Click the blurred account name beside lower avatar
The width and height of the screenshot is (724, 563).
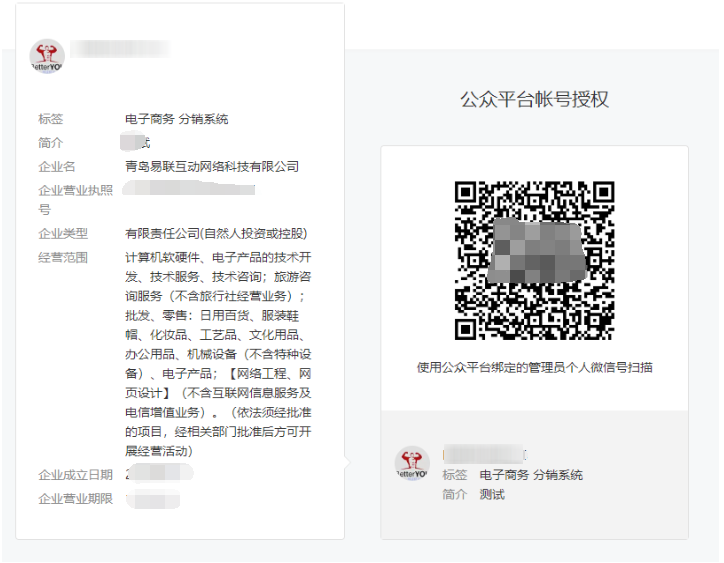[484, 454]
